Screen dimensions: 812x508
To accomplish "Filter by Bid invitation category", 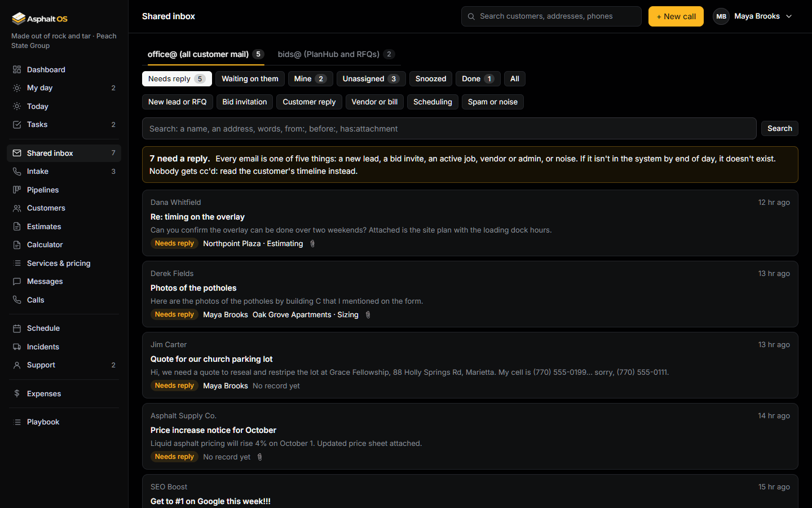I will [x=245, y=102].
